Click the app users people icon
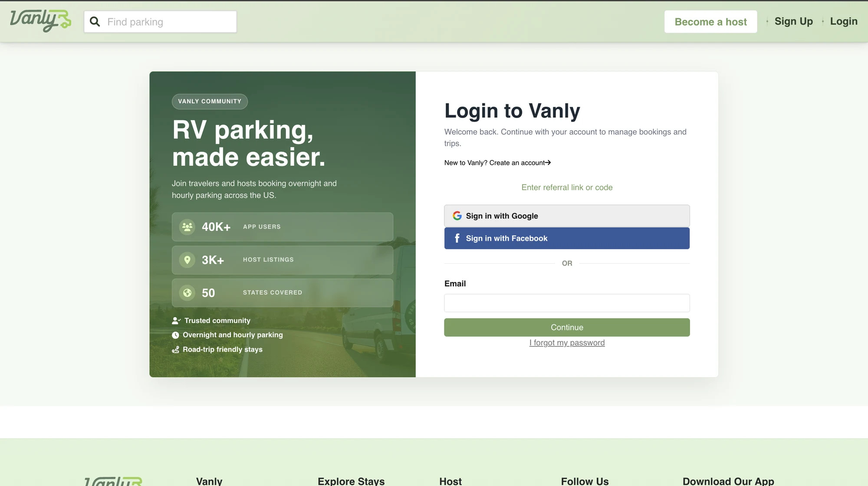Viewport: 868px width, 486px height. [x=187, y=227]
